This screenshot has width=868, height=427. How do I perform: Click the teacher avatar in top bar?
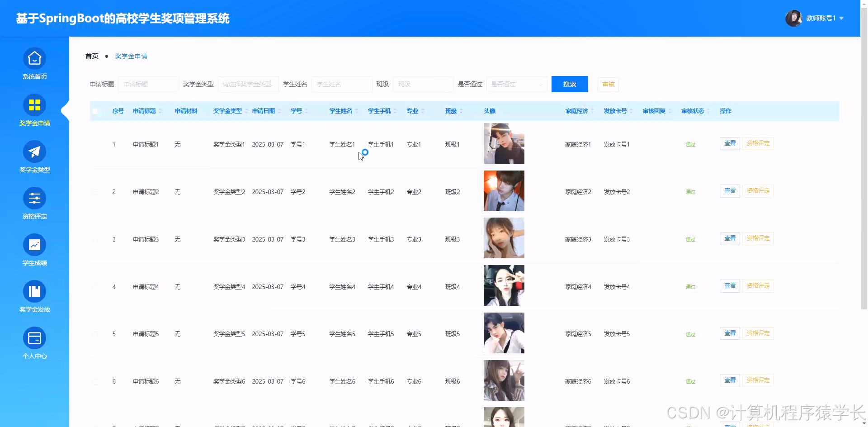(x=794, y=18)
